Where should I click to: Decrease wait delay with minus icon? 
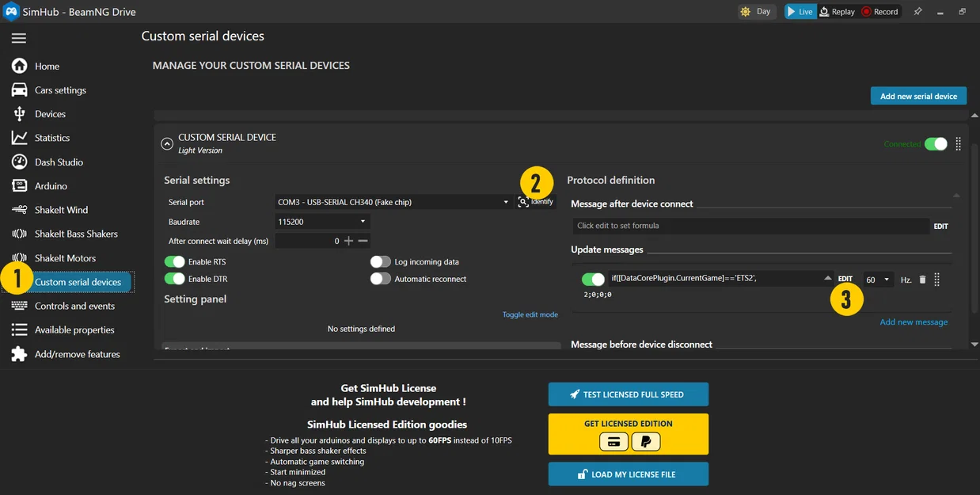click(x=363, y=241)
